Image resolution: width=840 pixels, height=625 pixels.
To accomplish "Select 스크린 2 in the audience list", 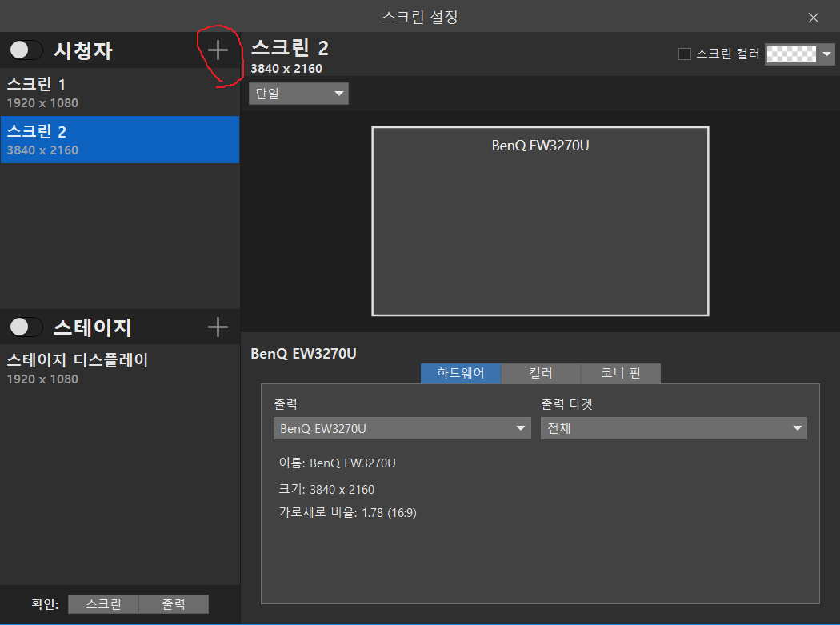I will (x=120, y=139).
